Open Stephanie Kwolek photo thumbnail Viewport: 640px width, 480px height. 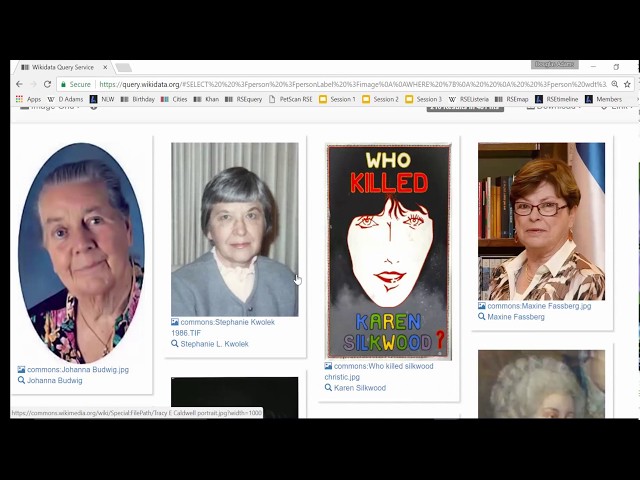[235, 229]
